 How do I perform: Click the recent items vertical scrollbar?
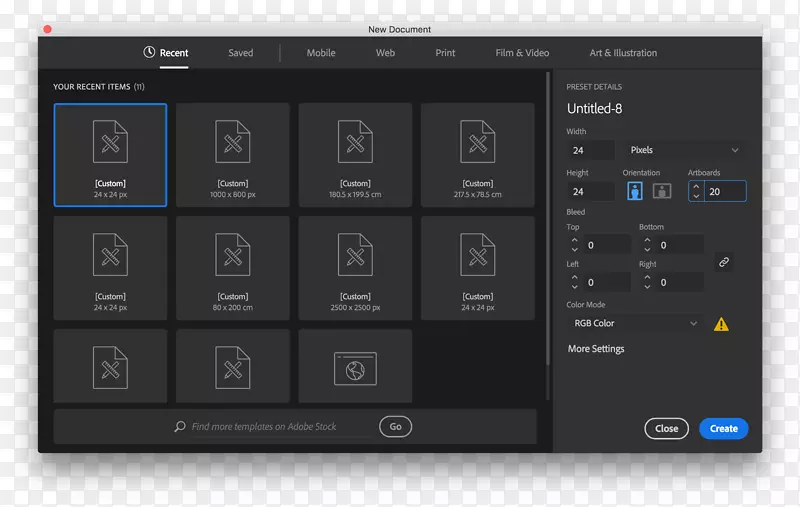[x=548, y=218]
